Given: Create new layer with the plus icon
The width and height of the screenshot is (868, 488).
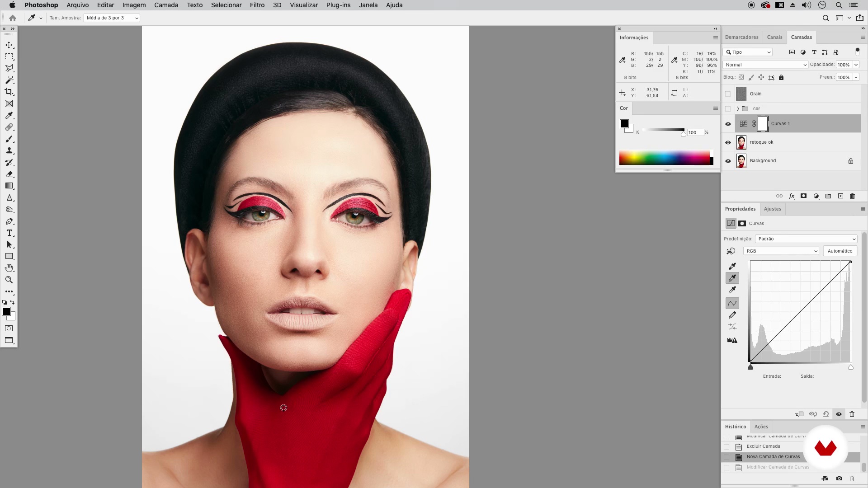Looking at the screenshot, I should coord(840,196).
